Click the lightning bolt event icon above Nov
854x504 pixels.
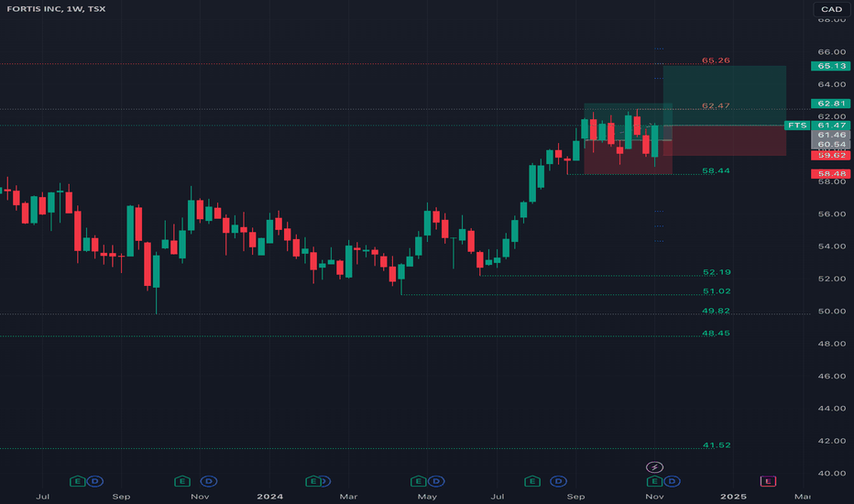654,467
